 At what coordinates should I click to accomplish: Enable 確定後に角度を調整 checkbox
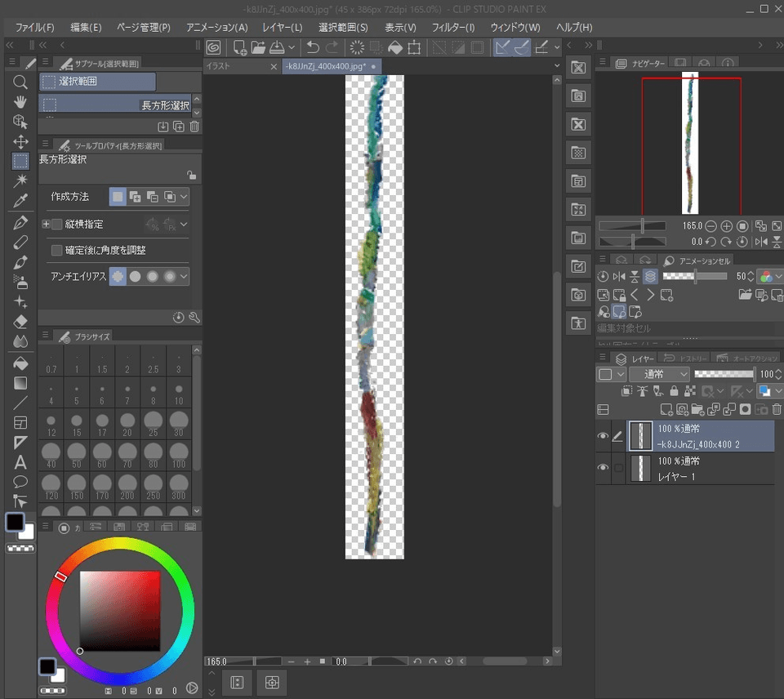[57, 250]
